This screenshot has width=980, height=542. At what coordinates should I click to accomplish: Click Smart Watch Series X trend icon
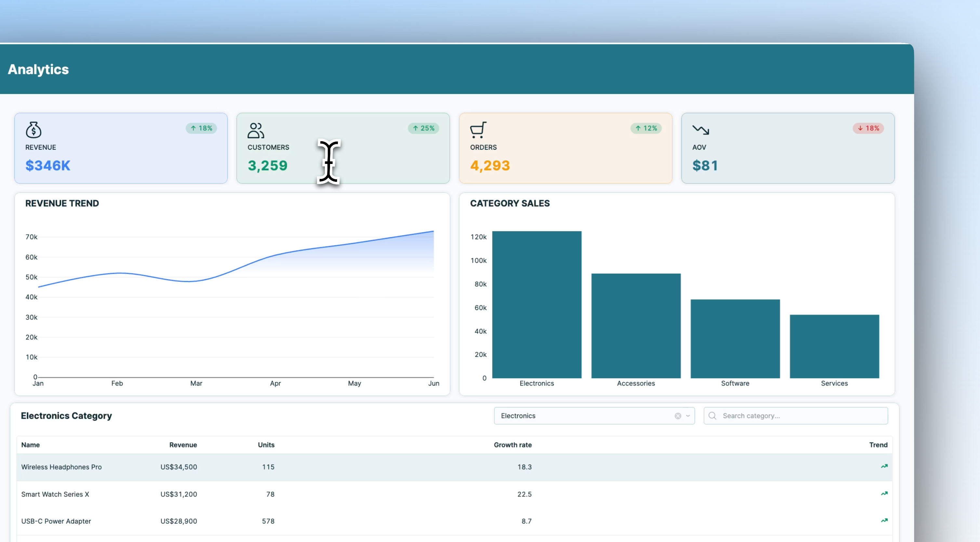click(884, 494)
